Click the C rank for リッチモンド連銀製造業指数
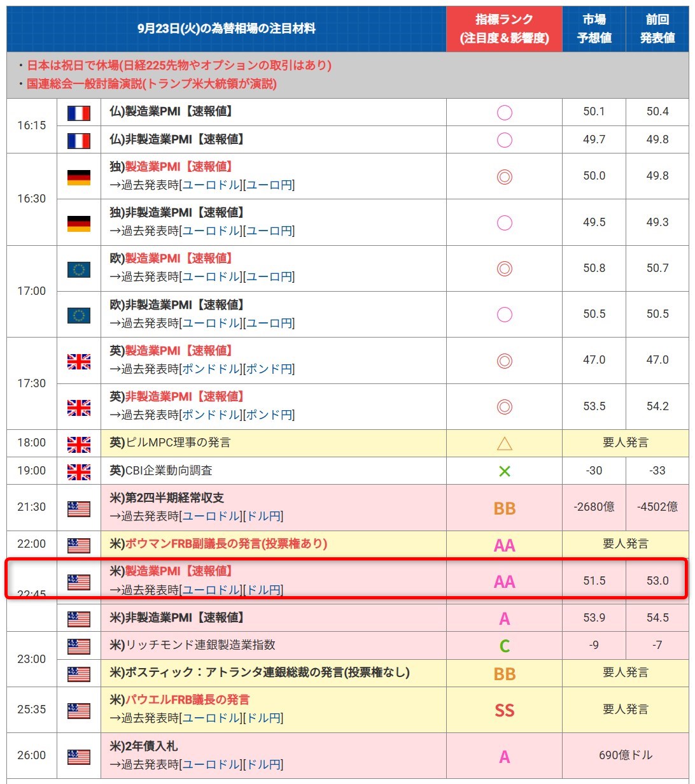 tap(505, 646)
